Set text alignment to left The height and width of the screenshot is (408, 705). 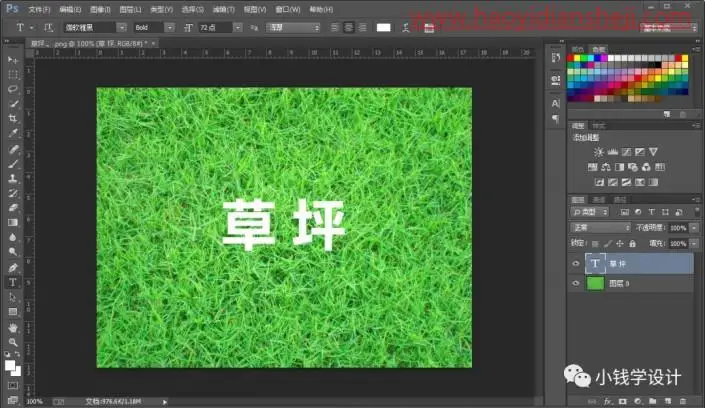(334, 28)
